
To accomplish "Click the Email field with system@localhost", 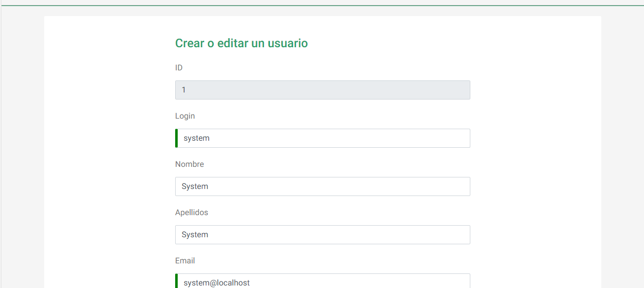I will click(x=322, y=281).
